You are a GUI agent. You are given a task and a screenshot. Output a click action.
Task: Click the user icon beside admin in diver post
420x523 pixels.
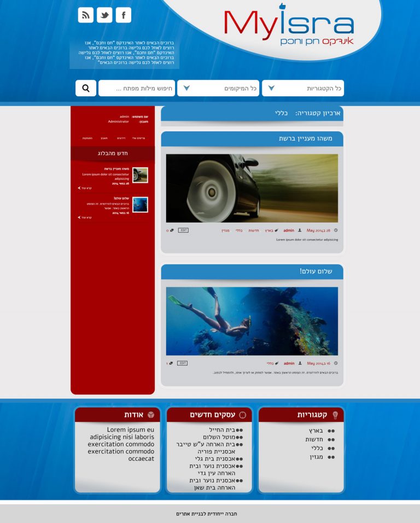[300, 363]
